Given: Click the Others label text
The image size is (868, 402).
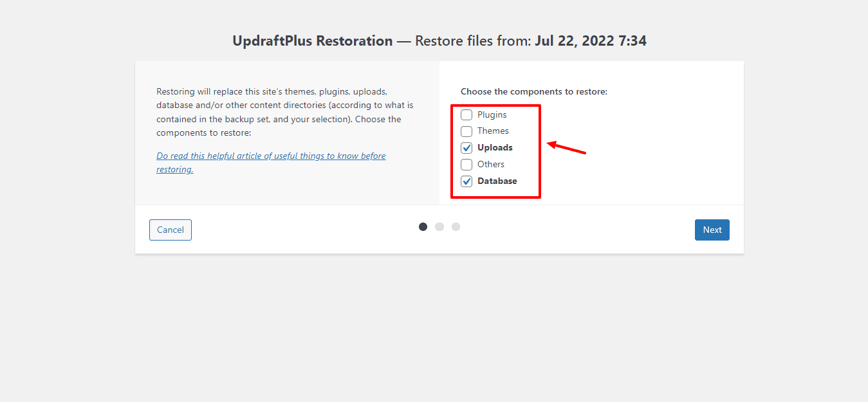Looking at the screenshot, I should (491, 165).
